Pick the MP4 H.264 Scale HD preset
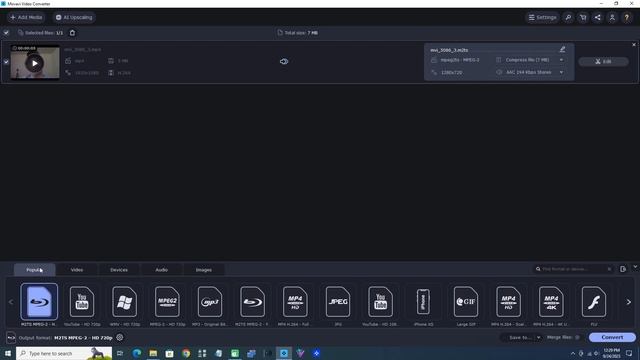Image resolution: width=640 pixels, height=360 pixels. [509, 302]
